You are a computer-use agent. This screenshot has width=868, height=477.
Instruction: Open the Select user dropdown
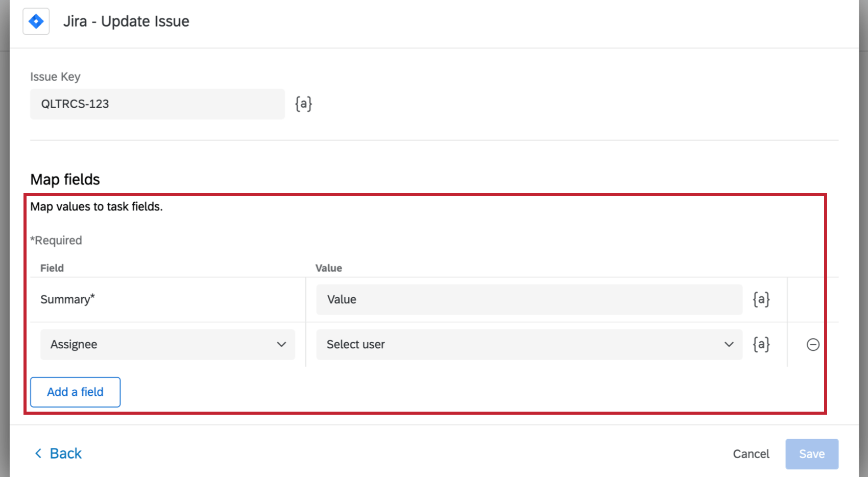click(529, 344)
